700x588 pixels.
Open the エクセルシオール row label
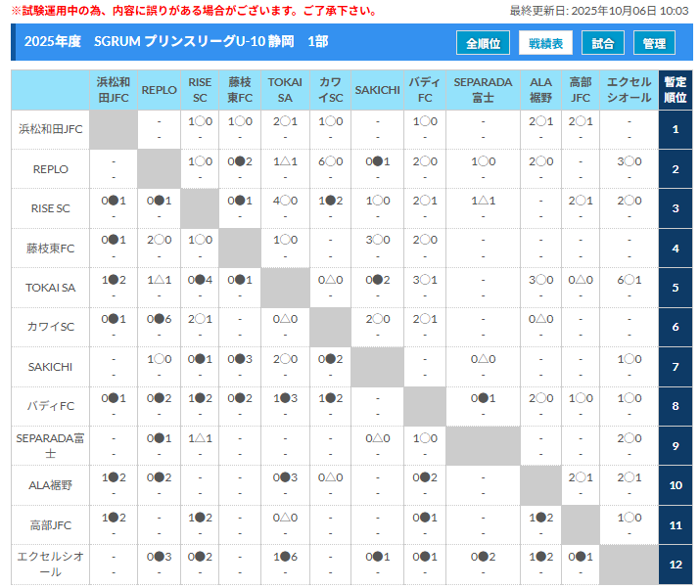50,564
